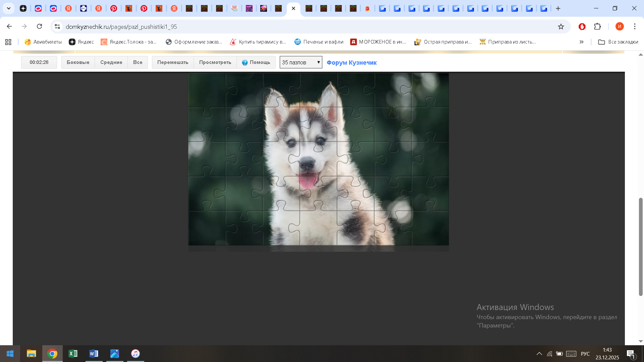Show only Средние middle pieces
Viewport: 644px width, 362px height.
click(111, 62)
